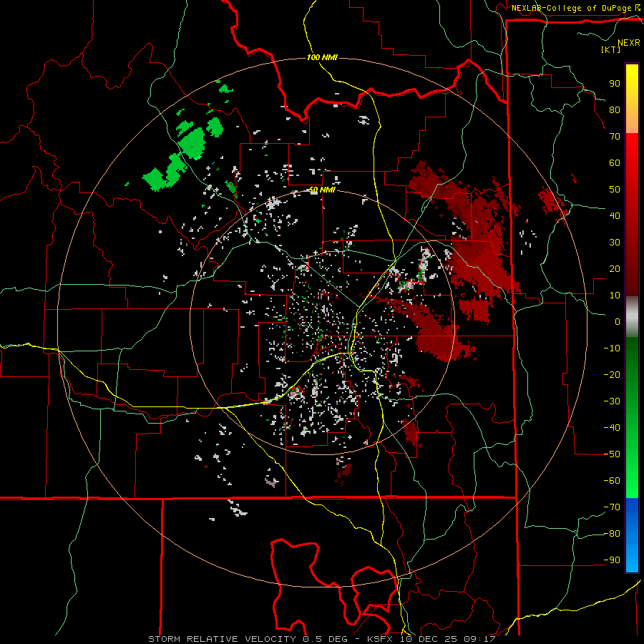
Task: Select the -10 value on velocity scale
Action: point(612,348)
